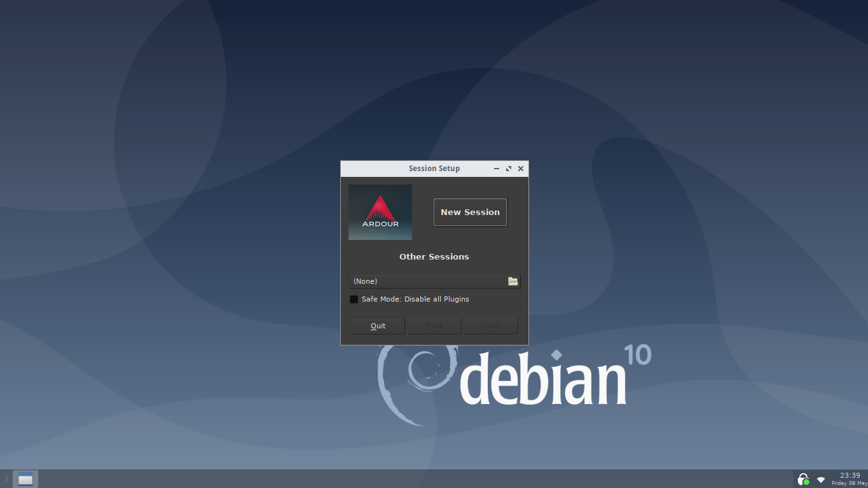Enable the Safe Mode checkbox

click(x=354, y=299)
